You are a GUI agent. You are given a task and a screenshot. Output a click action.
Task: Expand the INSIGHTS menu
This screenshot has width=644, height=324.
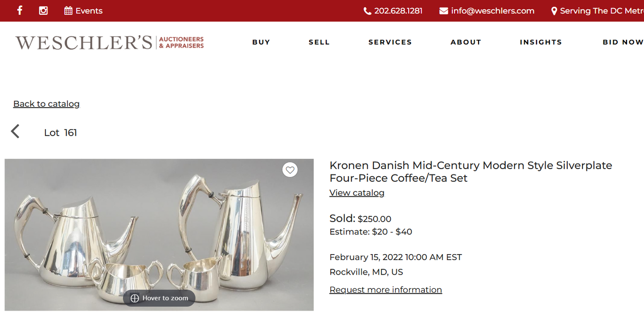pyautogui.click(x=541, y=42)
